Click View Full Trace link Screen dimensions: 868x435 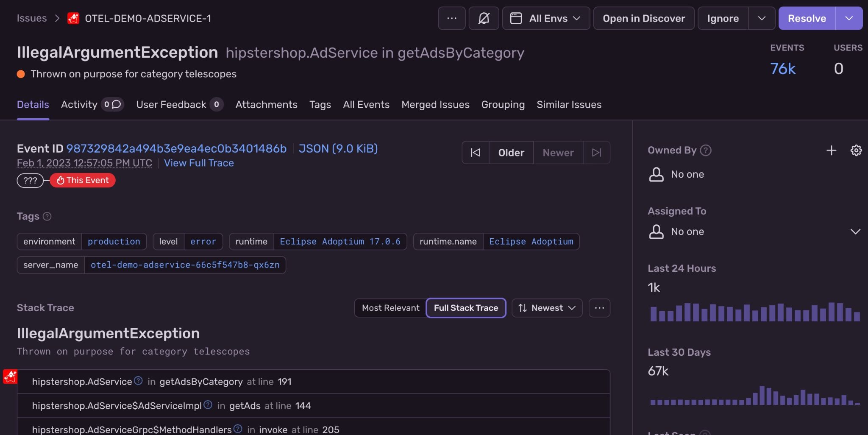pyautogui.click(x=199, y=163)
